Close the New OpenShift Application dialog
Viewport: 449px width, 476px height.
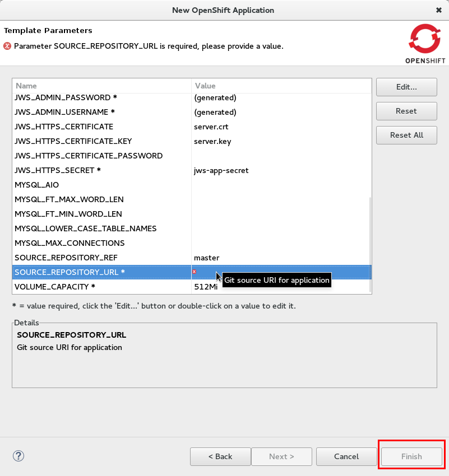(x=439, y=10)
